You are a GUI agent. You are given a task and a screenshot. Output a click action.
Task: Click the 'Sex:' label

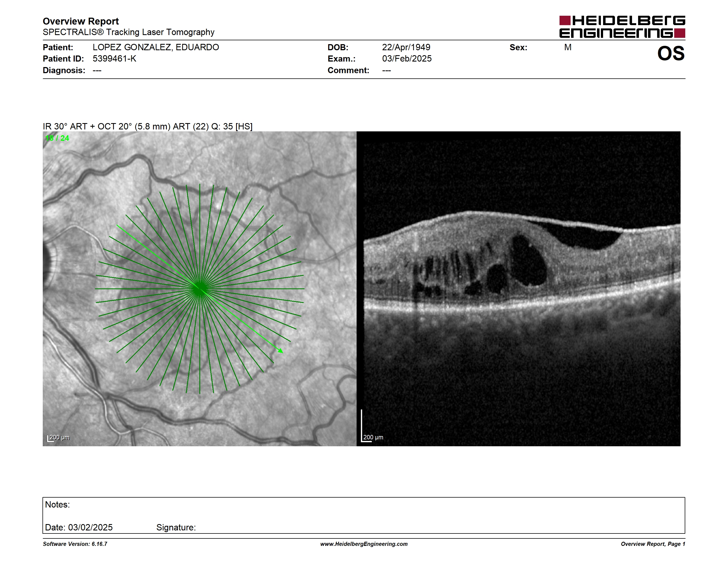518,47
